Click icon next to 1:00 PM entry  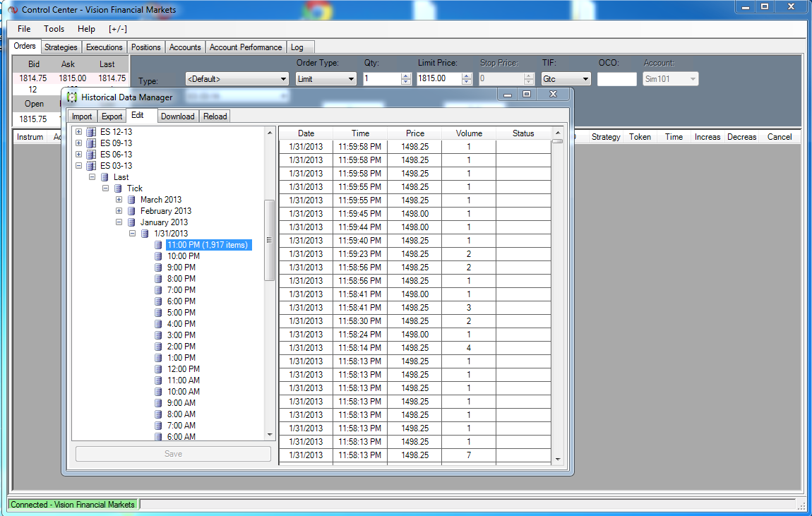(158, 358)
